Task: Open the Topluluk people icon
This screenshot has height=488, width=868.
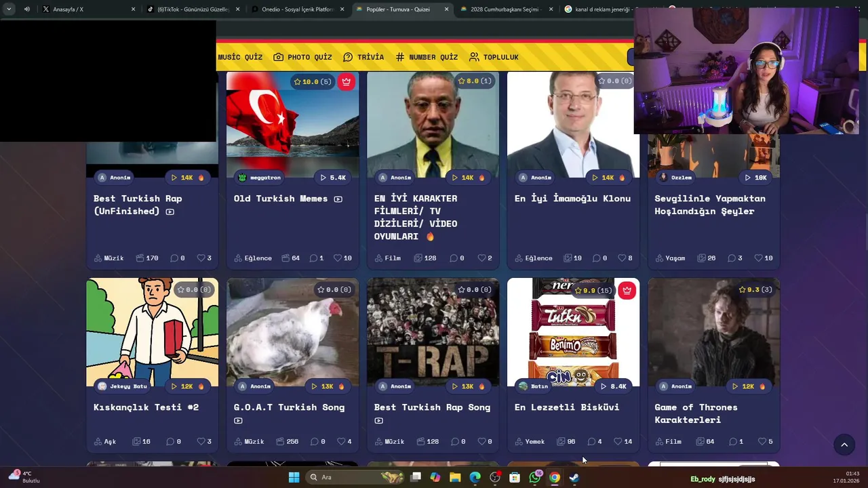Action: pos(474,57)
